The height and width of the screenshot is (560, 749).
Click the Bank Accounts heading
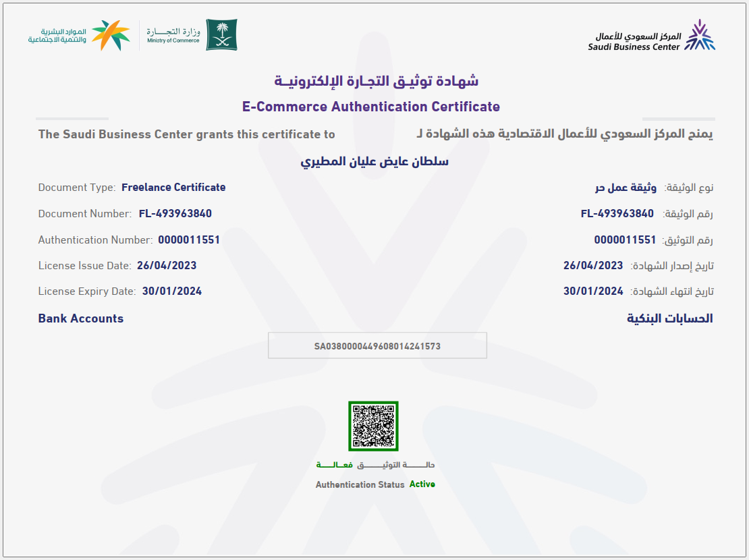[x=81, y=318]
